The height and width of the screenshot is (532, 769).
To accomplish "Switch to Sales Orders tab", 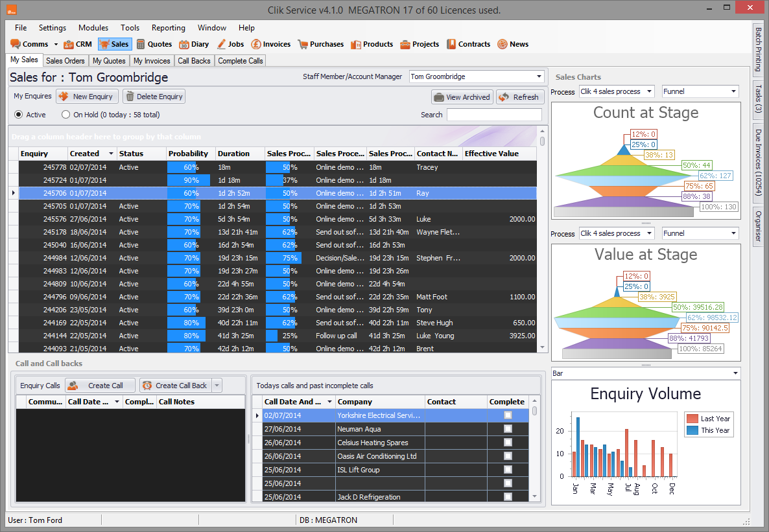I will click(x=65, y=61).
